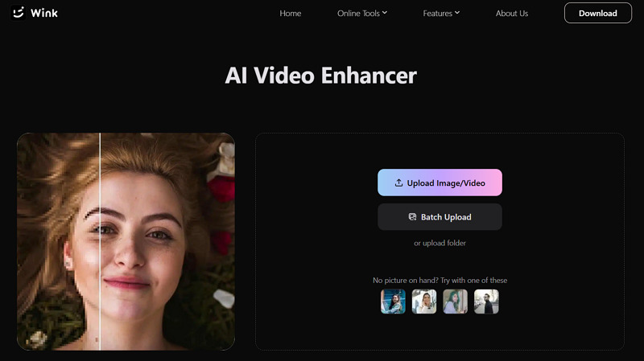Click the Wink brand name text
This screenshot has width=644, height=361.
coord(46,14)
